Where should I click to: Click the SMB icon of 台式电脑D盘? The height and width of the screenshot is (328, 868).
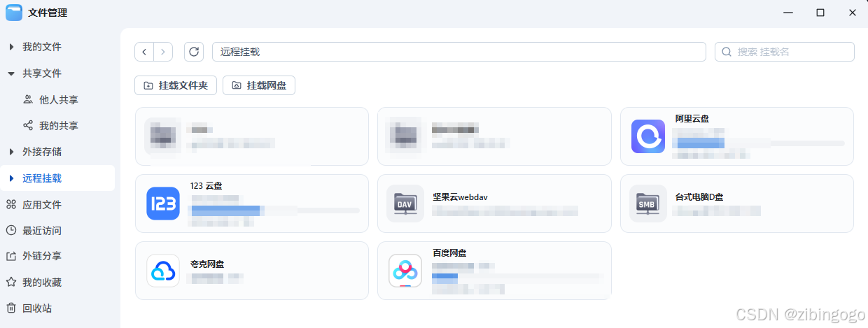pyautogui.click(x=647, y=204)
